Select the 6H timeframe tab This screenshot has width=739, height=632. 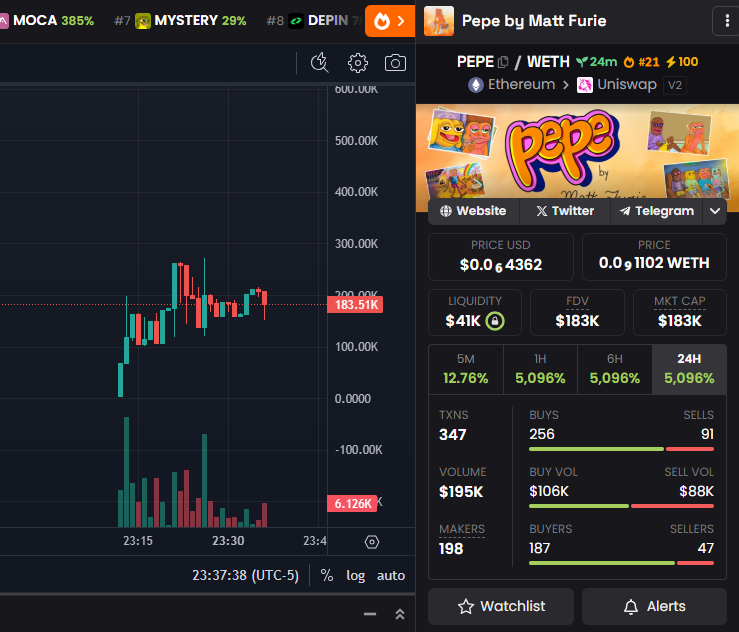click(x=615, y=369)
